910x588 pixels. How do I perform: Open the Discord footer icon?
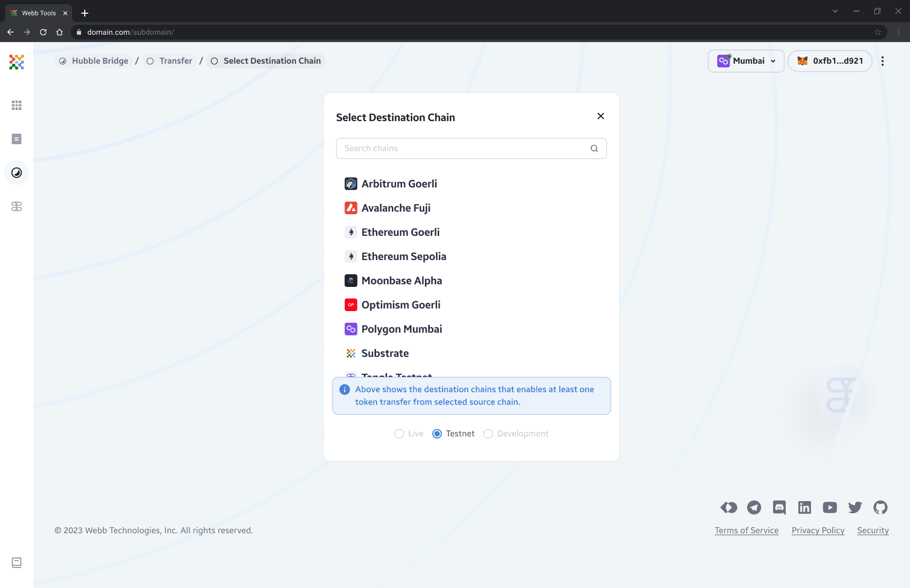click(779, 507)
